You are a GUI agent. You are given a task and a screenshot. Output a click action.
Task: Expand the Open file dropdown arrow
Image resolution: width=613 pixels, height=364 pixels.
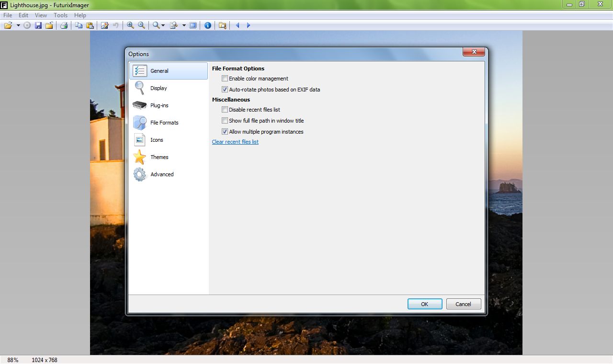point(18,25)
